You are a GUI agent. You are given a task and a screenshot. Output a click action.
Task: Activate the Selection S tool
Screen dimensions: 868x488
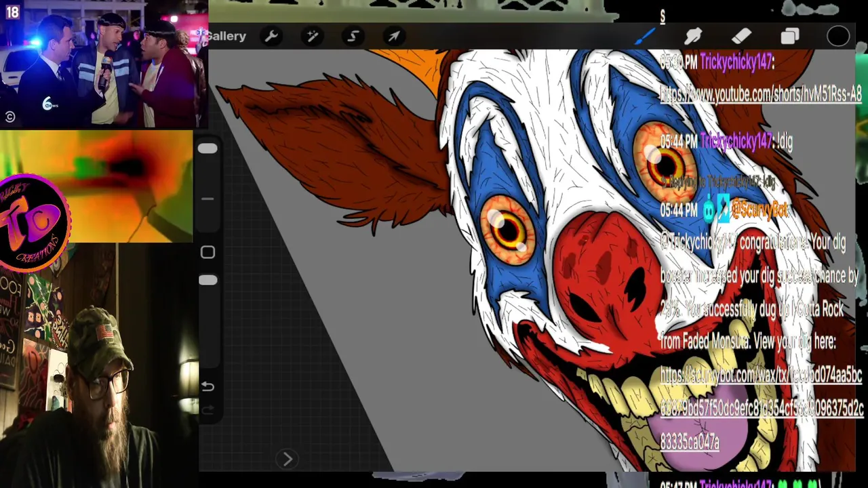[353, 36]
